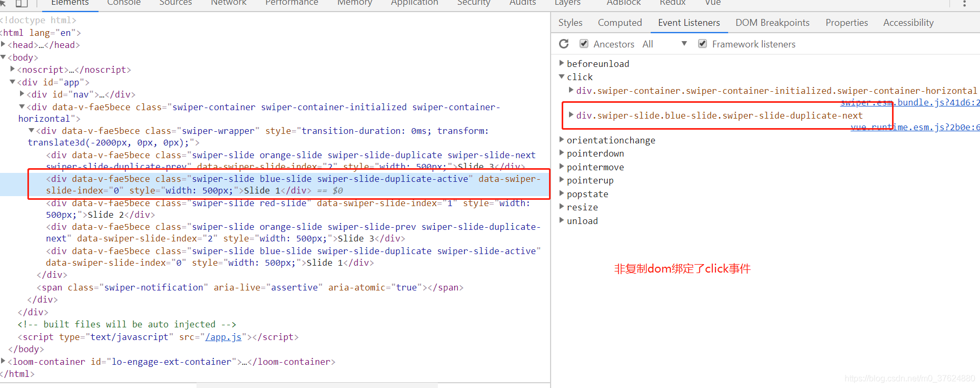Select the red-slide Slide 2 element
Screen dimensions: 980x388
(x=288, y=209)
